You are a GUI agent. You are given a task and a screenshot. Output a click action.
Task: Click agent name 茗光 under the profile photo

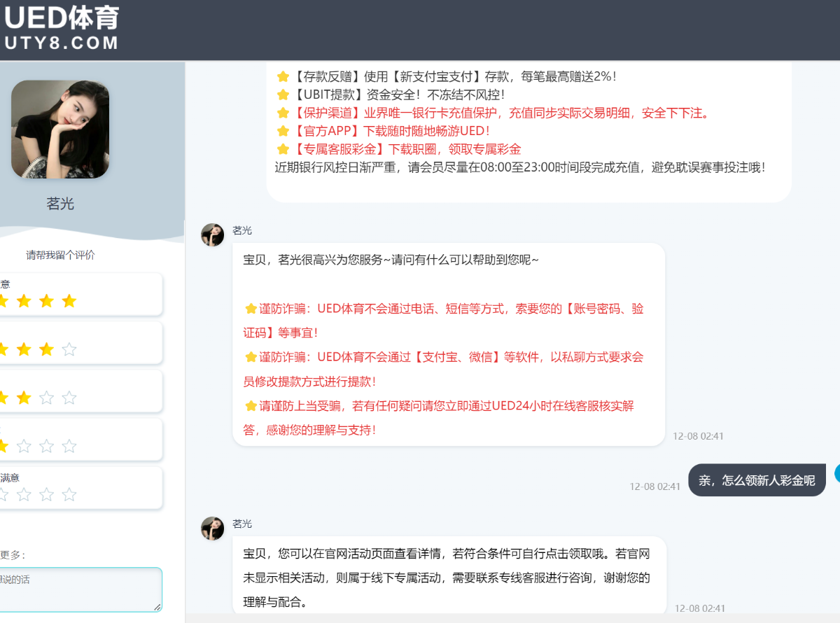[60, 204]
